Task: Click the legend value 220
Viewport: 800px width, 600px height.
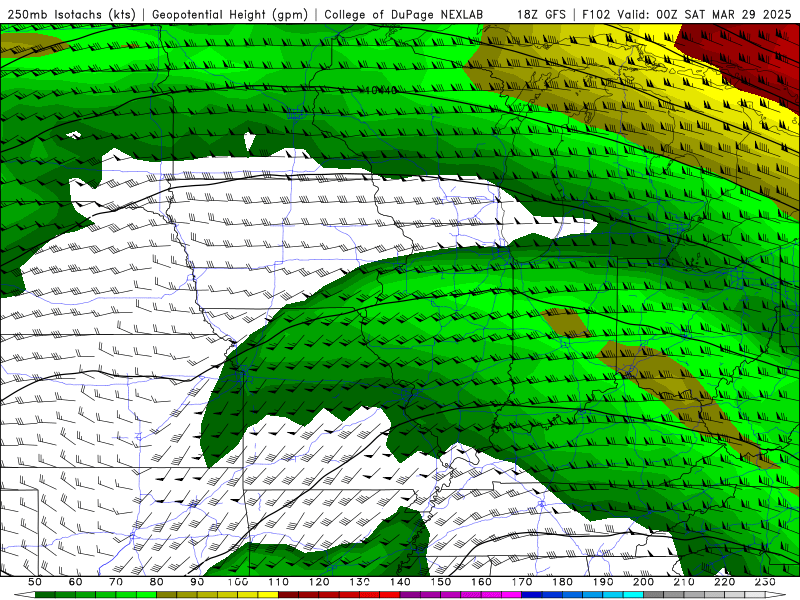Action: pos(724,582)
